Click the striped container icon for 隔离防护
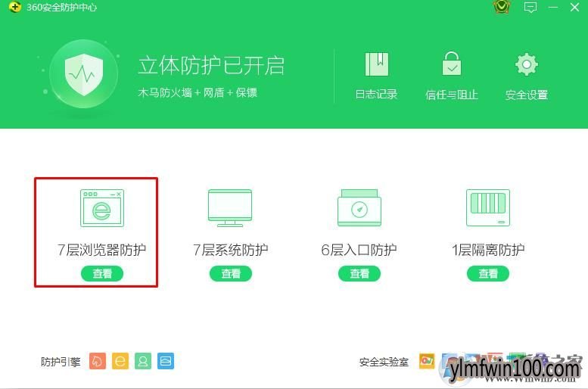This screenshot has height=389, width=588. coord(488,208)
